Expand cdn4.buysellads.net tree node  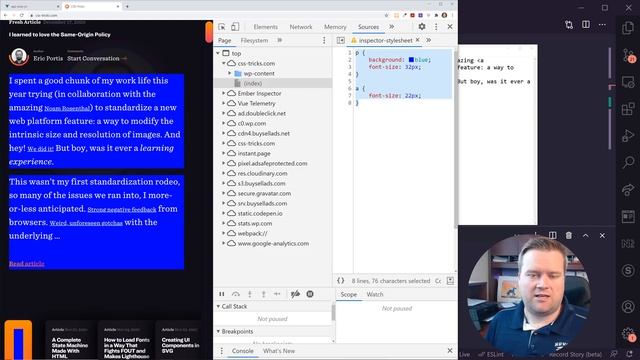224,133
